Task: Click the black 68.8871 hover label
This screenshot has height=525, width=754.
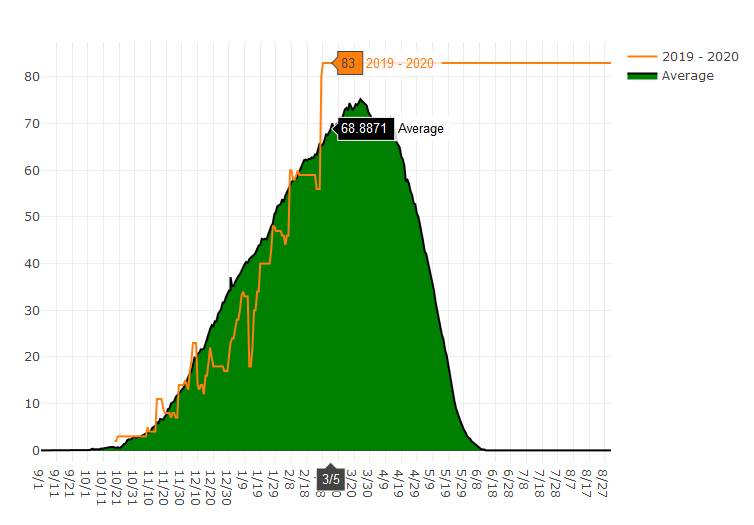Action: (x=364, y=129)
